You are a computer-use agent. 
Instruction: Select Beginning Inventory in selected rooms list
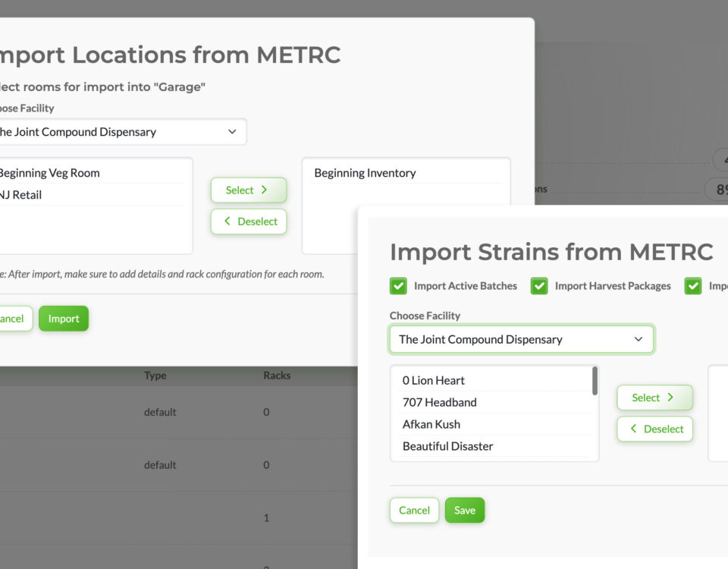click(x=365, y=173)
